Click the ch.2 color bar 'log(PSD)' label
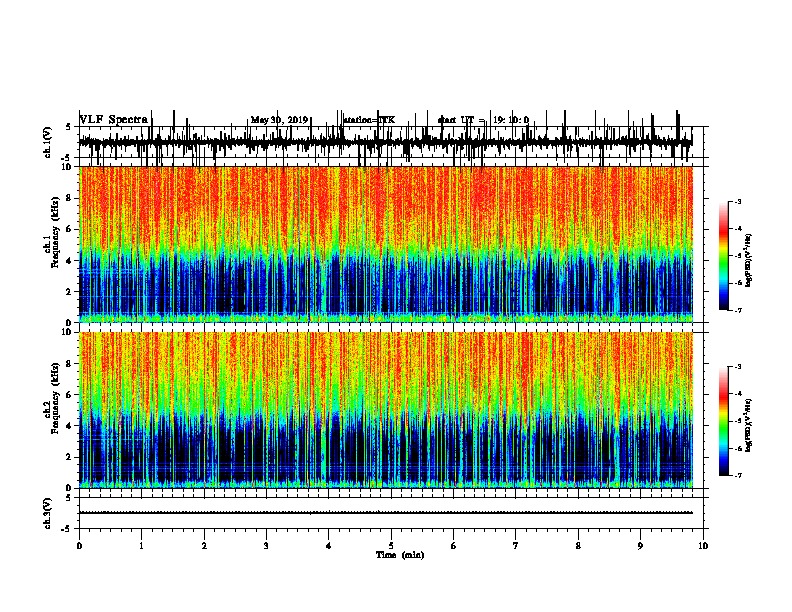792x612 pixels. 748,425
